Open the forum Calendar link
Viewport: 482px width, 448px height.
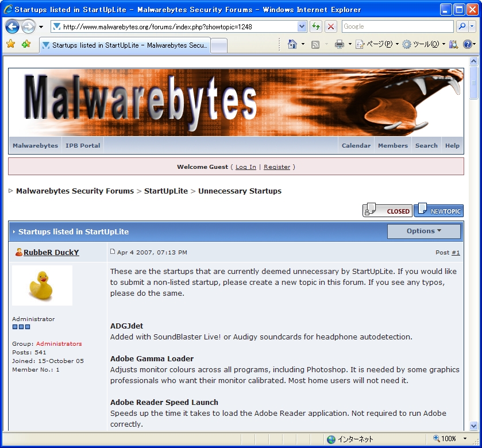click(356, 146)
